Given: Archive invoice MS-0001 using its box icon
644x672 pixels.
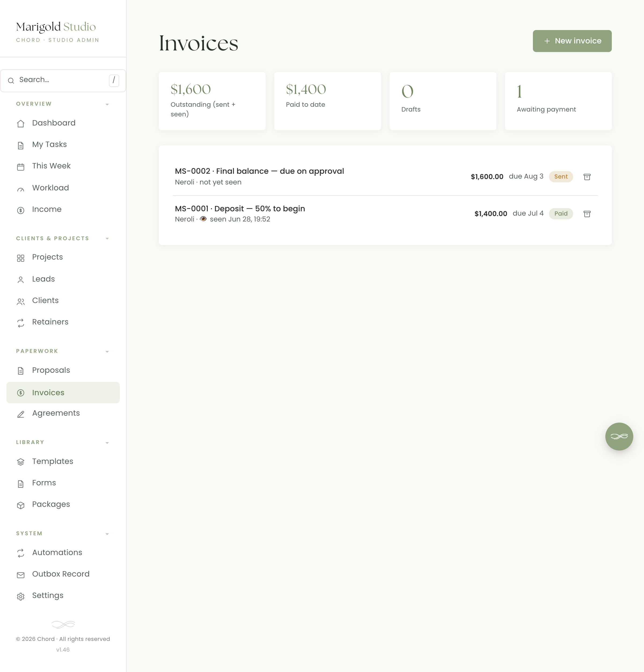Looking at the screenshot, I should (x=587, y=214).
